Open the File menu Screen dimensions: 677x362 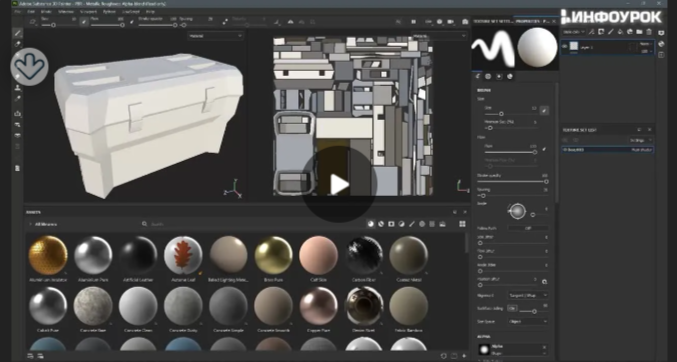(18, 12)
